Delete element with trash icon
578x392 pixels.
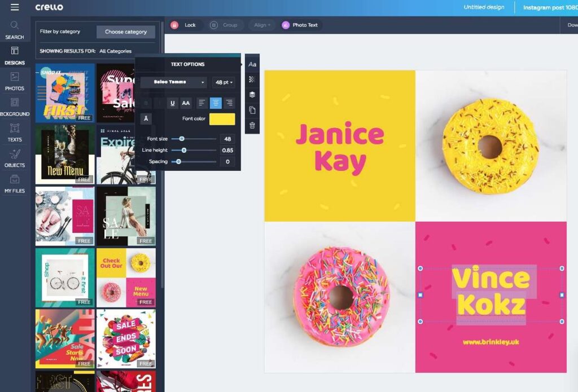pos(252,125)
